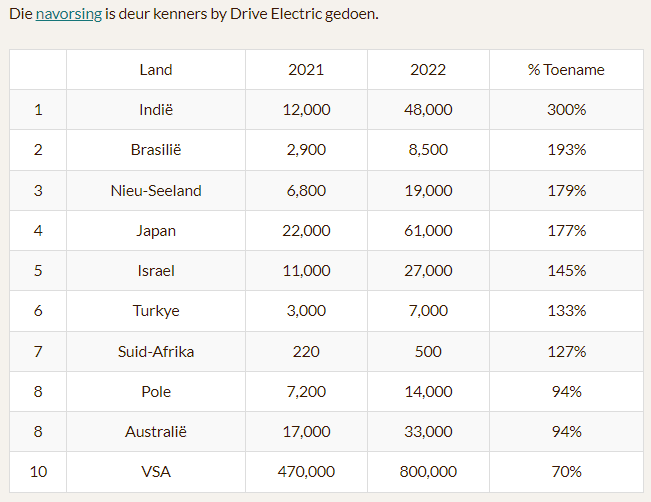Click the 300% increase value

(566, 110)
